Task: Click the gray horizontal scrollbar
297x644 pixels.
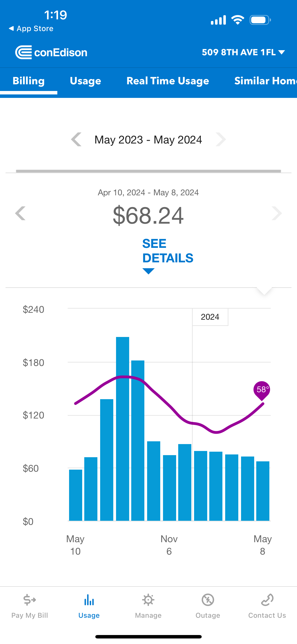Action: (x=148, y=171)
